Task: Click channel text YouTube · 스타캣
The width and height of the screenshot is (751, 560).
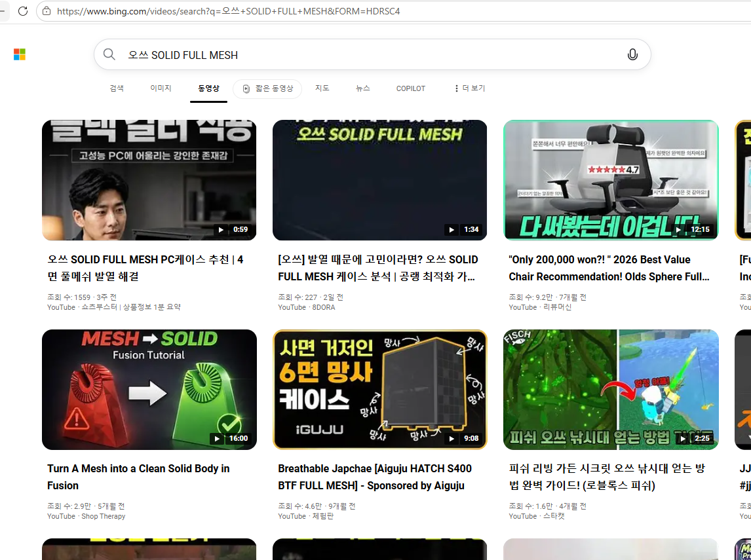Action: click(x=537, y=516)
